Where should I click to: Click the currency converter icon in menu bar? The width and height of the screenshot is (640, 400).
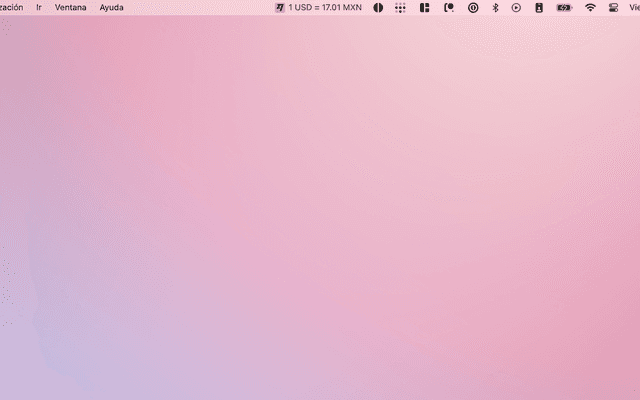coord(280,7)
